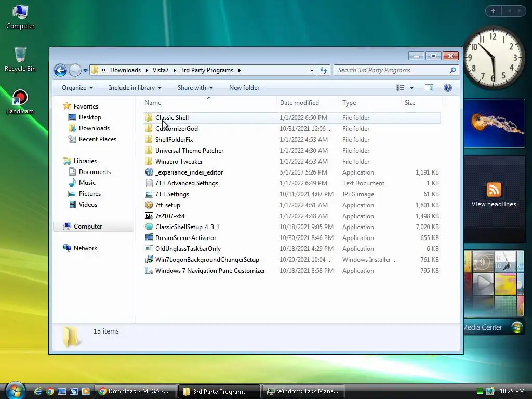Select the ShellFolderFix folder

[x=292, y=139]
